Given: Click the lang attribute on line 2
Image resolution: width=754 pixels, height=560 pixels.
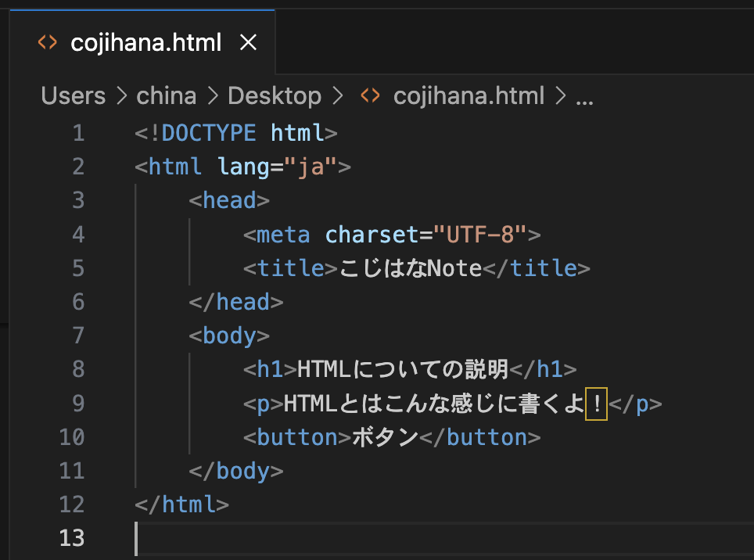Looking at the screenshot, I should click(x=243, y=167).
